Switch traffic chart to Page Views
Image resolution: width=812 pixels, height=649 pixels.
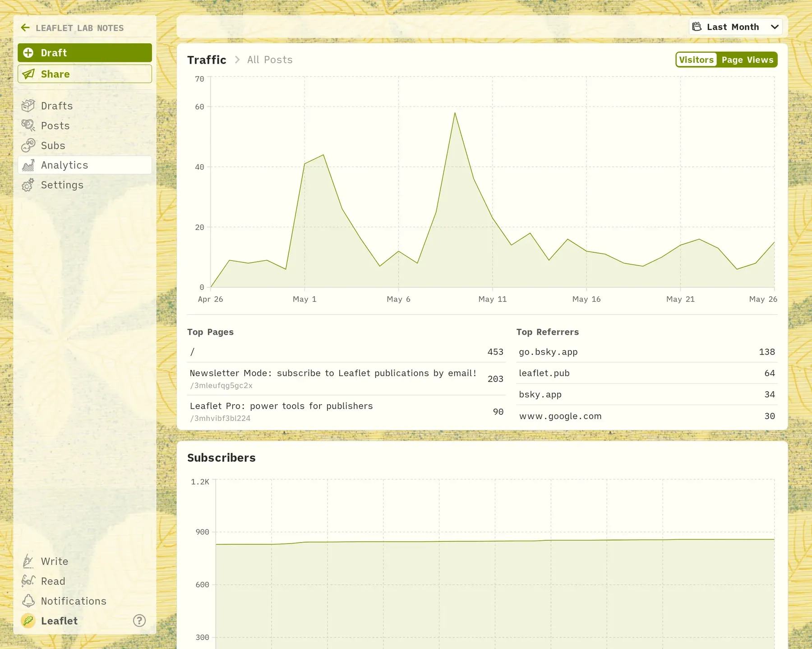click(x=747, y=60)
